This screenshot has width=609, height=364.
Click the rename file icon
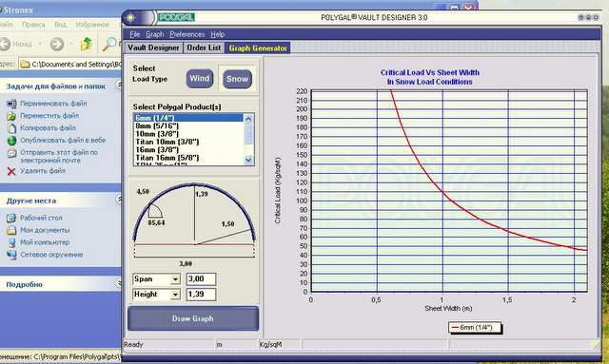pos(11,104)
